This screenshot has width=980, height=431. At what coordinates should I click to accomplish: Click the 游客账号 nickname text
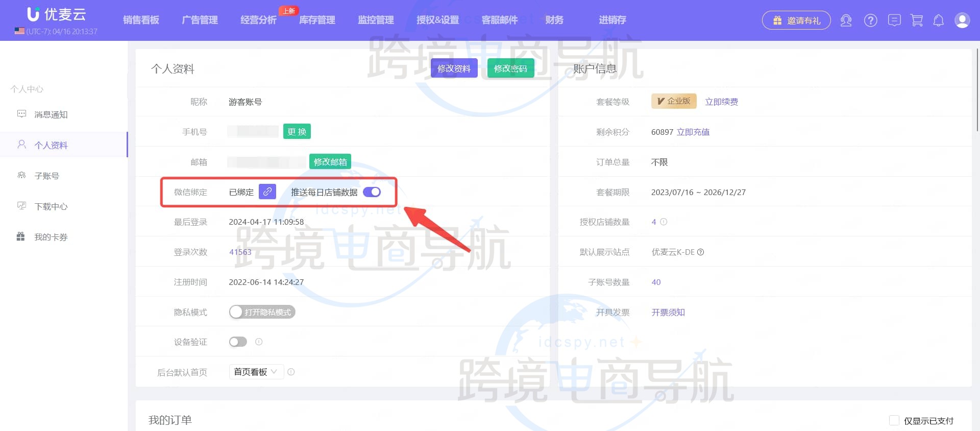[245, 102]
